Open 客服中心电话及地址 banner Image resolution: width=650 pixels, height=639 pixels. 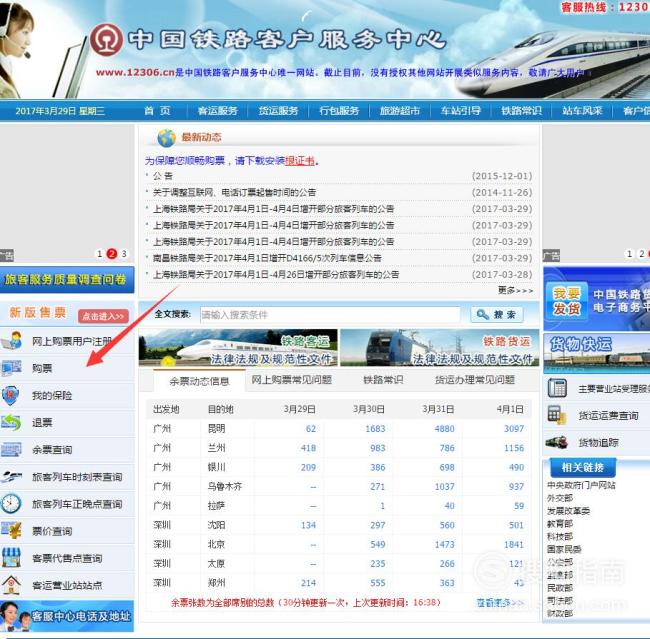click(x=67, y=616)
